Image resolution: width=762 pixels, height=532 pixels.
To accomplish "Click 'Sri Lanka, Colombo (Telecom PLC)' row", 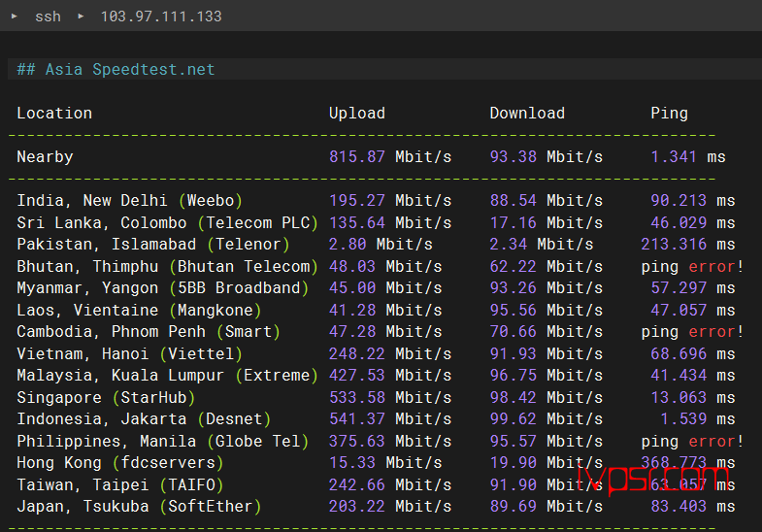I will click(167, 223).
